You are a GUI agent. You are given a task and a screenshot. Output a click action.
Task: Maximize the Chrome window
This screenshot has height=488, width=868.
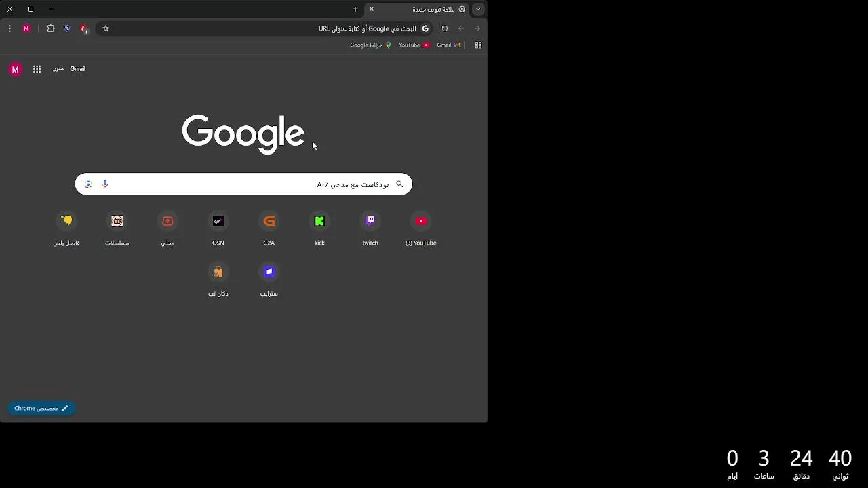31,9
